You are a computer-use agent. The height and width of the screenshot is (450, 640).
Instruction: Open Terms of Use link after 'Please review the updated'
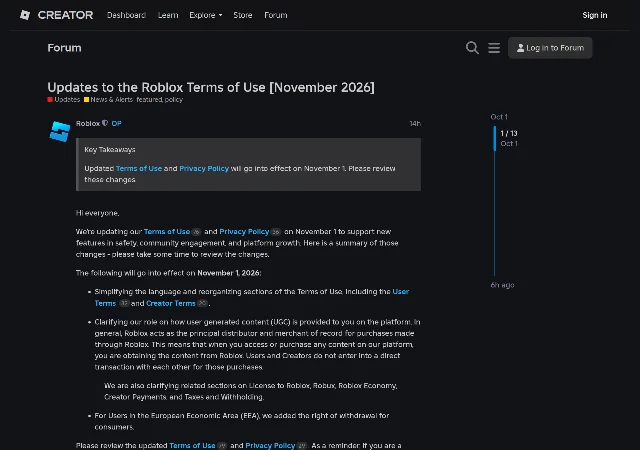pyautogui.click(x=192, y=446)
